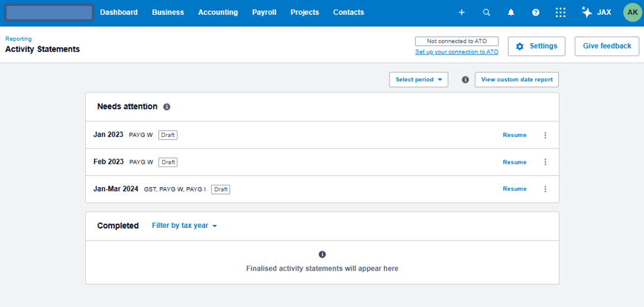Click the Draft tag on Feb 2023 row
Viewport: 644px width, 307px height.
tap(168, 162)
